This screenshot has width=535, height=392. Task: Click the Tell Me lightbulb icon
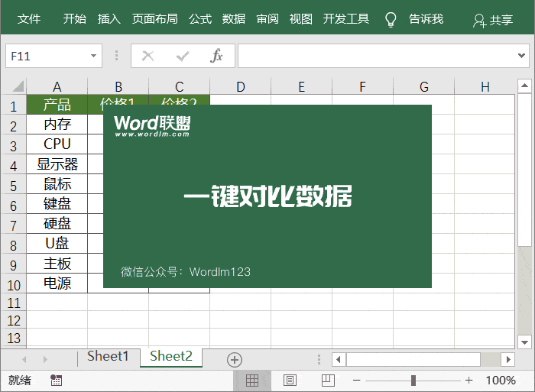391,19
